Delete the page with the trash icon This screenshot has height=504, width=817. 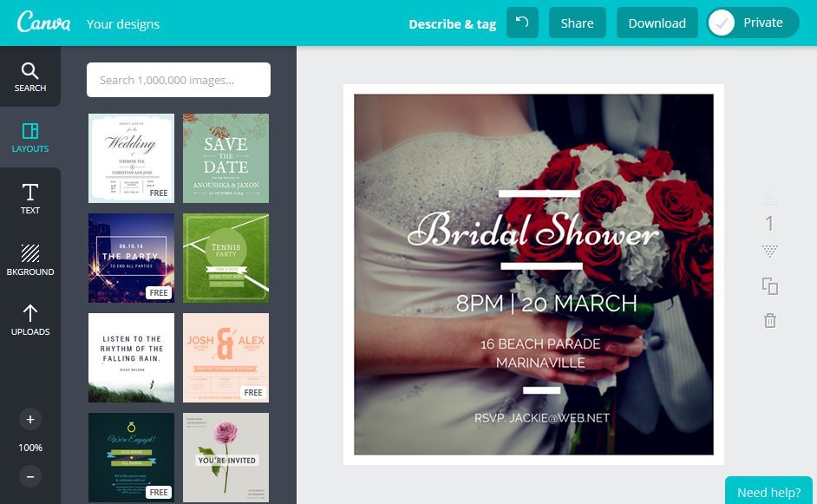tap(768, 320)
